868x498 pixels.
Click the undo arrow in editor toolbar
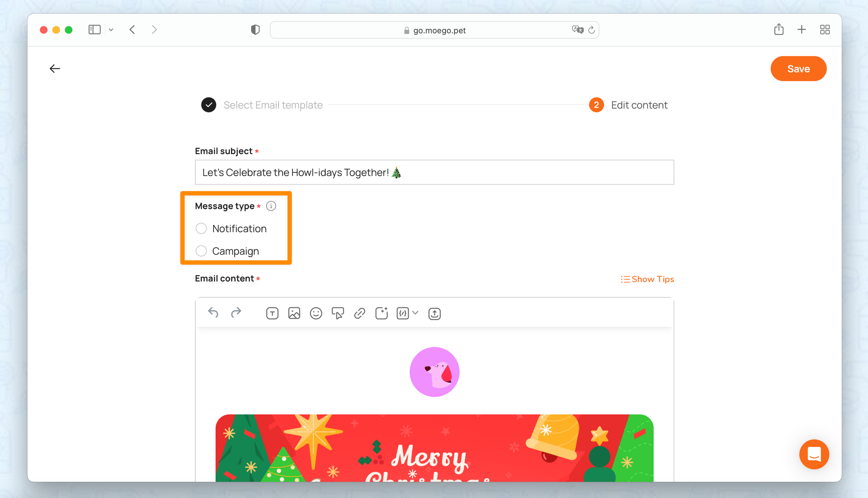coord(213,313)
